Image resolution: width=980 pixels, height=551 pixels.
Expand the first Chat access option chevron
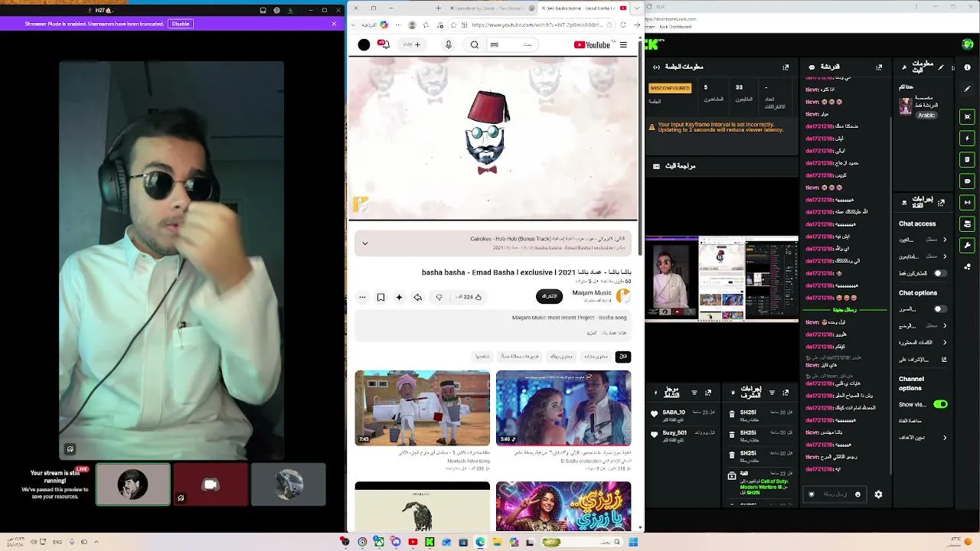point(945,240)
